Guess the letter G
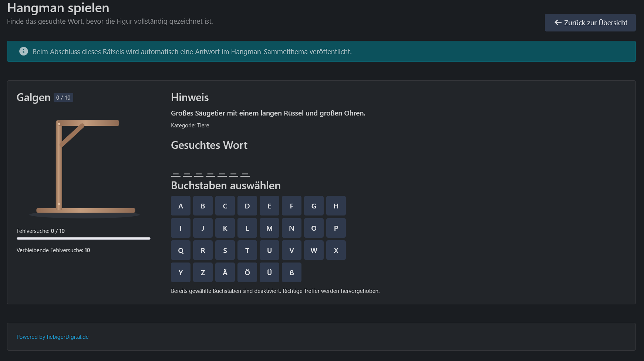The width and height of the screenshot is (644, 361). coord(314,206)
